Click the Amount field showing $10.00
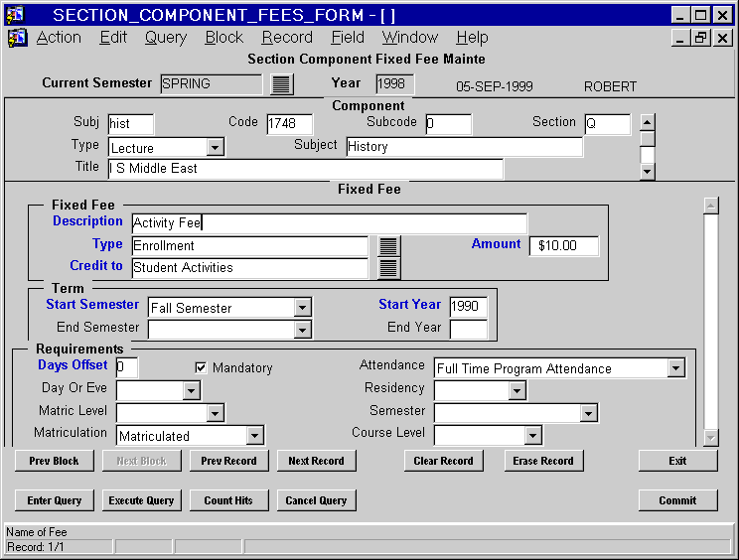 point(564,246)
